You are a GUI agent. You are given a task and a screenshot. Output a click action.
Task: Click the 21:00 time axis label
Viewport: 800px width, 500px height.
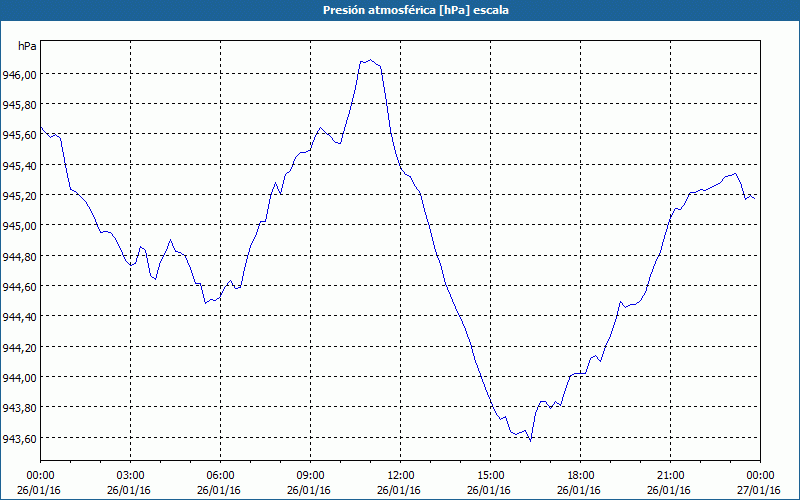click(670, 476)
